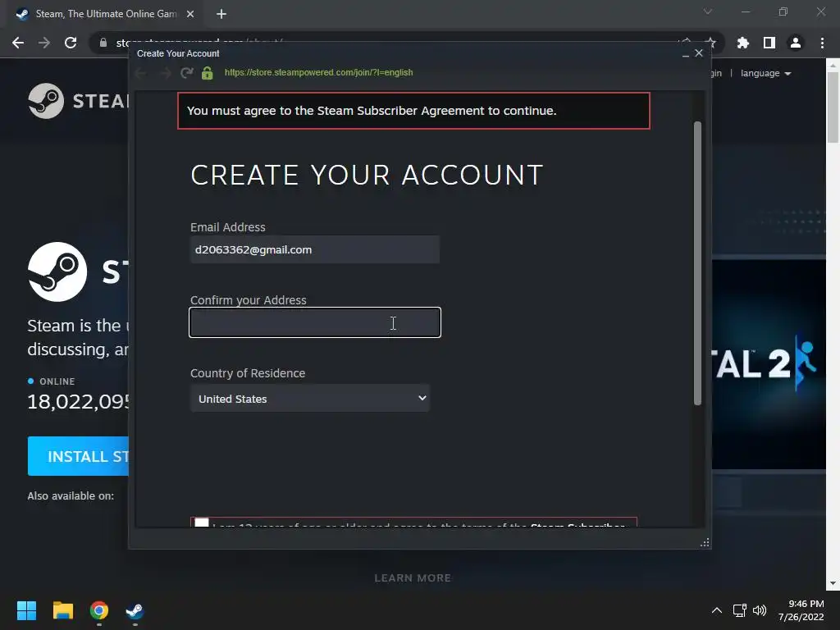Click the network tray icon

(x=740, y=610)
